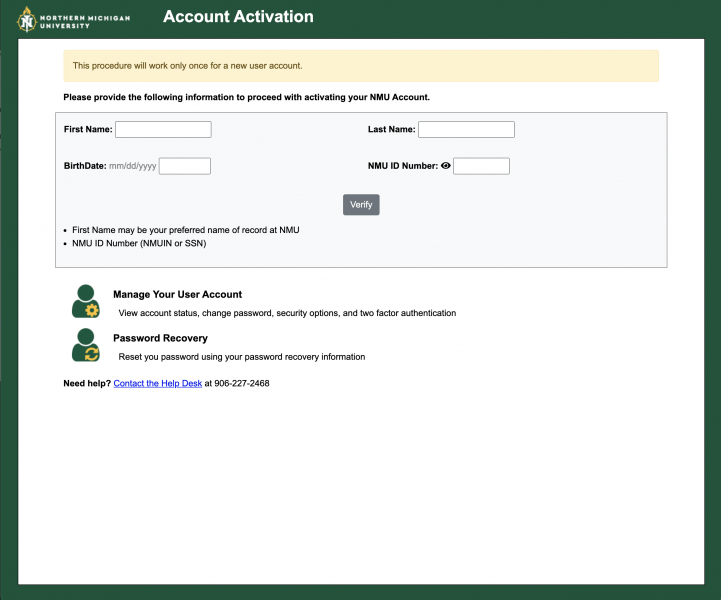721x600 pixels.
Task: Focus the Last Name input field
Action: [466, 130]
